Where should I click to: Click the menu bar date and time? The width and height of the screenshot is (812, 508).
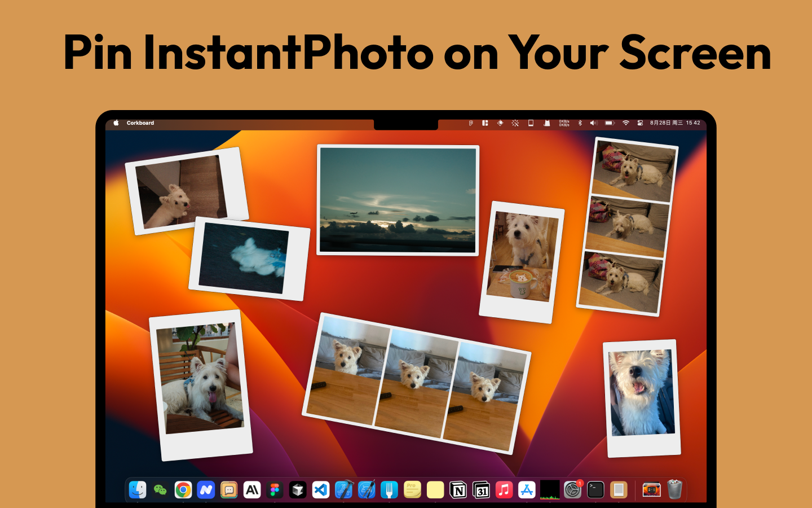click(675, 122)
